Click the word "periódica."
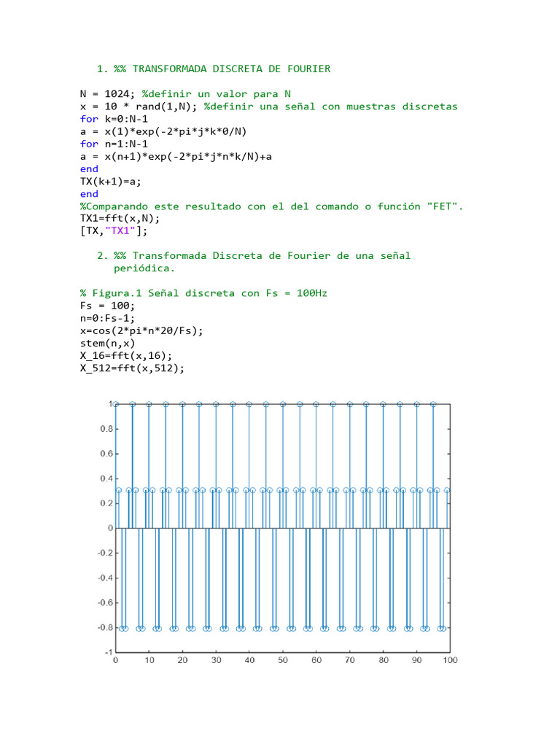560x747 pixels. (144, 268)
